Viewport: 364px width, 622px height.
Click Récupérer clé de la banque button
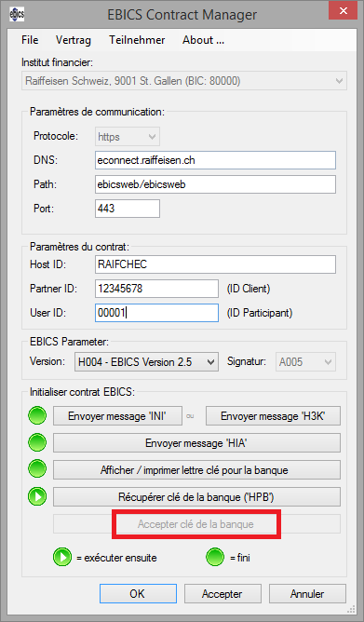[x=196, y=496]
